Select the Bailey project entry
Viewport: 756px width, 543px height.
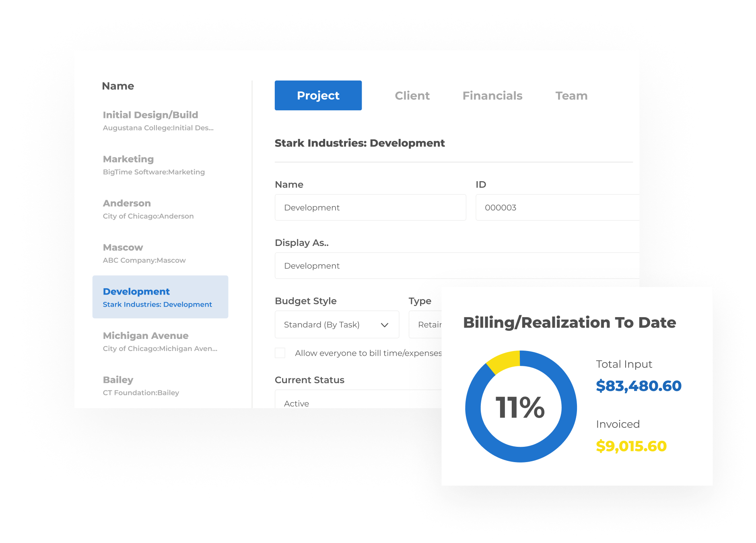coord(160,386)
